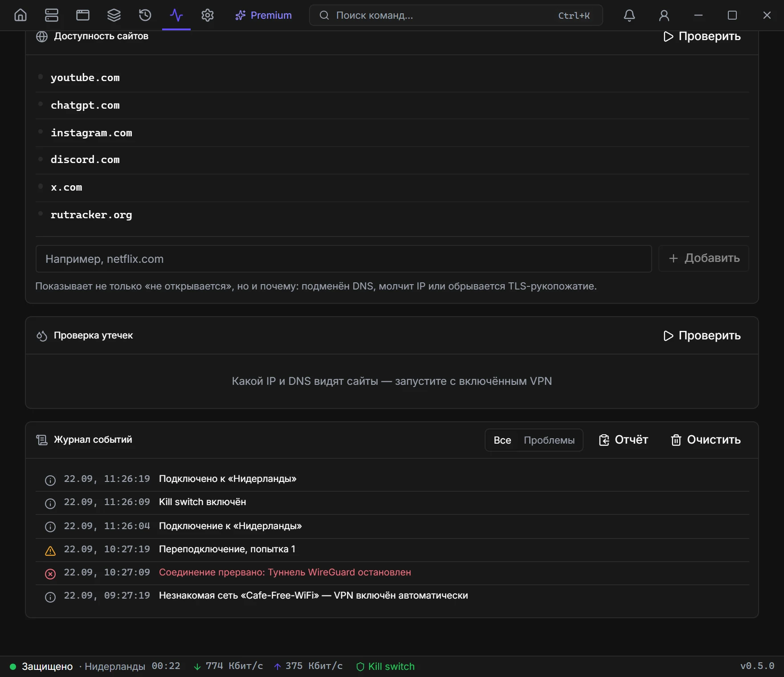The image size is (784, 677).
Task: Select the x.com row
Action: pyautogui.click(x=392, y=187)
